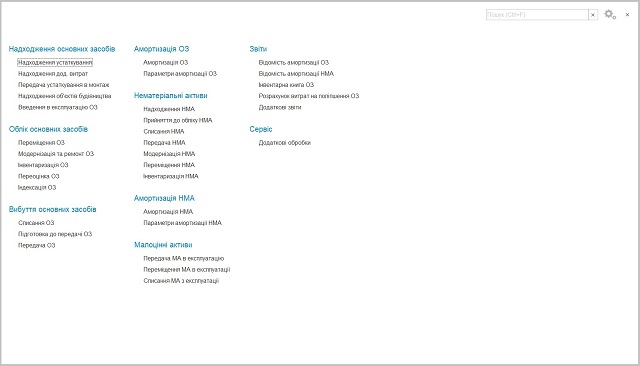The width and height of the screenshot is (640, 366).
Task: Open Надходження дод. витрат
Action: (53, 74)
